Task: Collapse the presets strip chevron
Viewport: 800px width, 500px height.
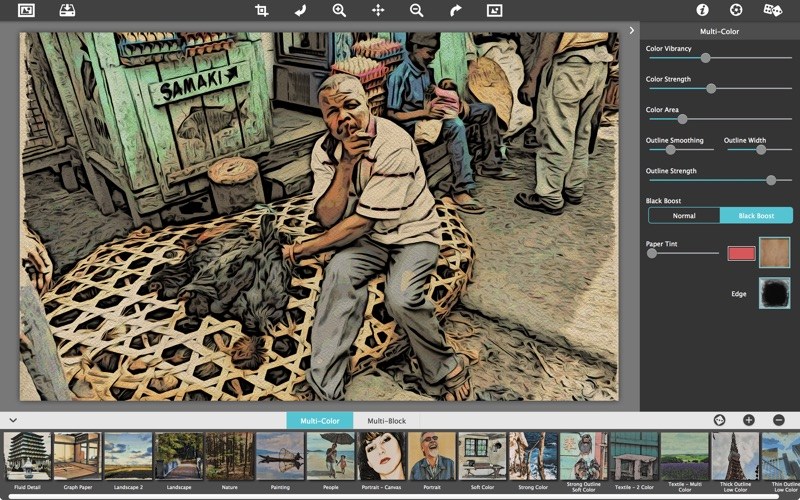Action: pyautogui.click(x=11, y=420)
